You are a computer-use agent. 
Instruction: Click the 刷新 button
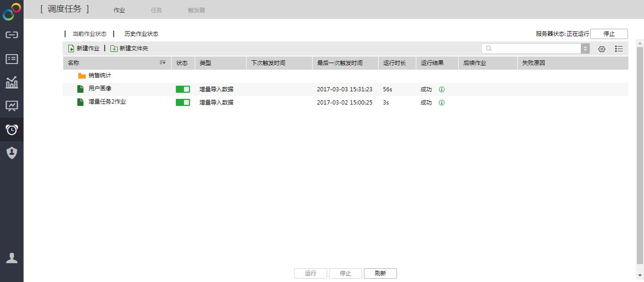[x=380, y=274]
